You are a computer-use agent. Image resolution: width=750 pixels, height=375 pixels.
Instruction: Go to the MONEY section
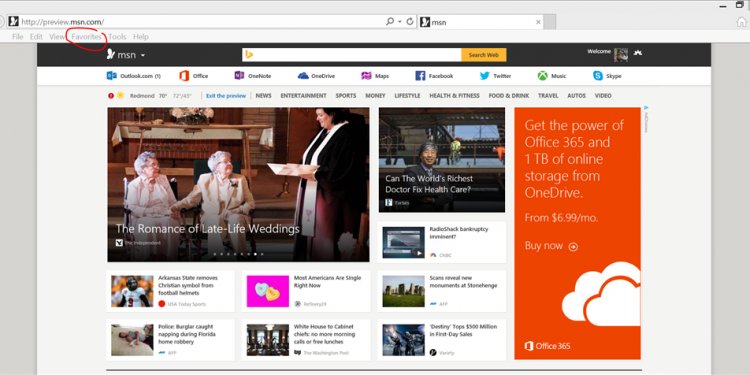[x=375, y=96]
